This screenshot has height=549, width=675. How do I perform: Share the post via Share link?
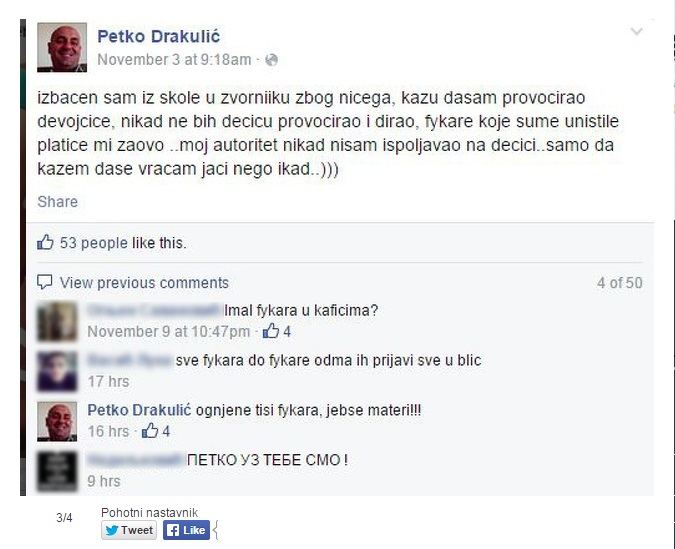(x=58, y=202)
